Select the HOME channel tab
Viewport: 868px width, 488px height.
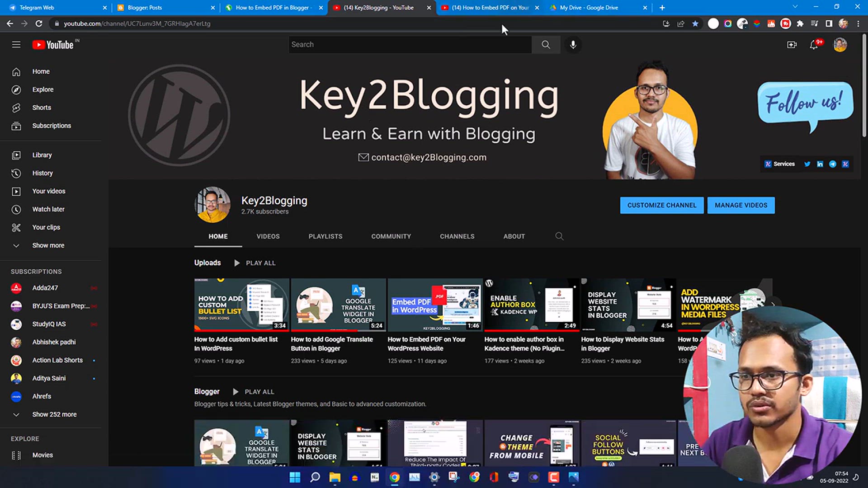218,236
